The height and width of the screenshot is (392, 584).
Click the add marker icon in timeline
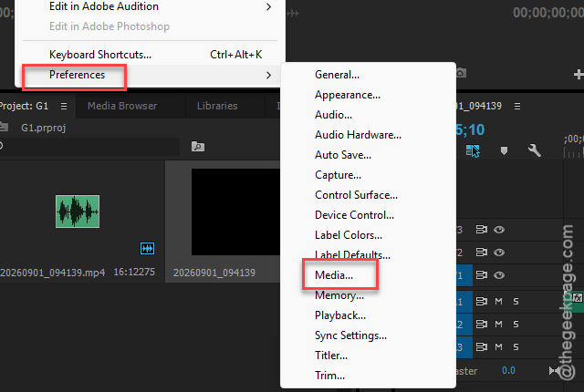(504, 150)
